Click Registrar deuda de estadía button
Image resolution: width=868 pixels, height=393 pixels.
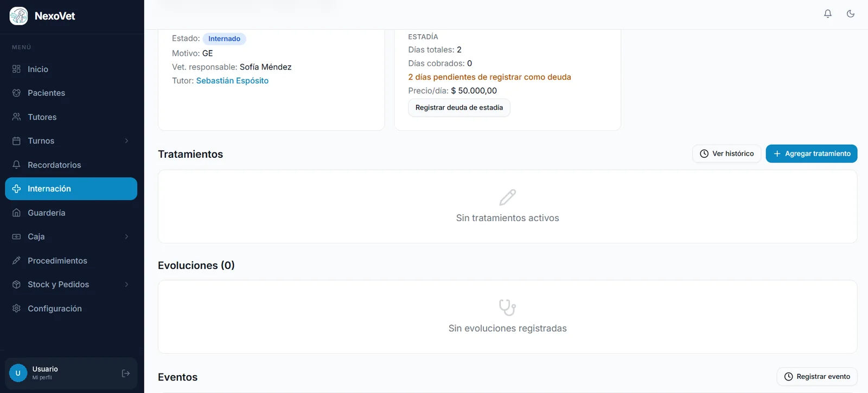point(459,107)
